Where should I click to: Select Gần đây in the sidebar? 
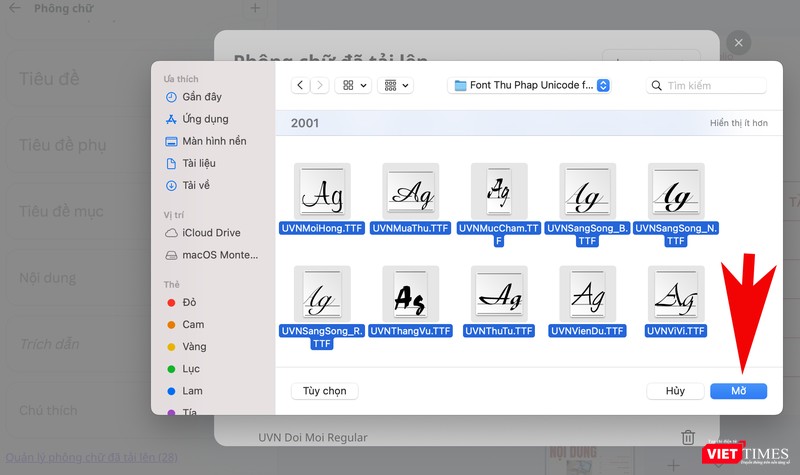pos(201,97)
